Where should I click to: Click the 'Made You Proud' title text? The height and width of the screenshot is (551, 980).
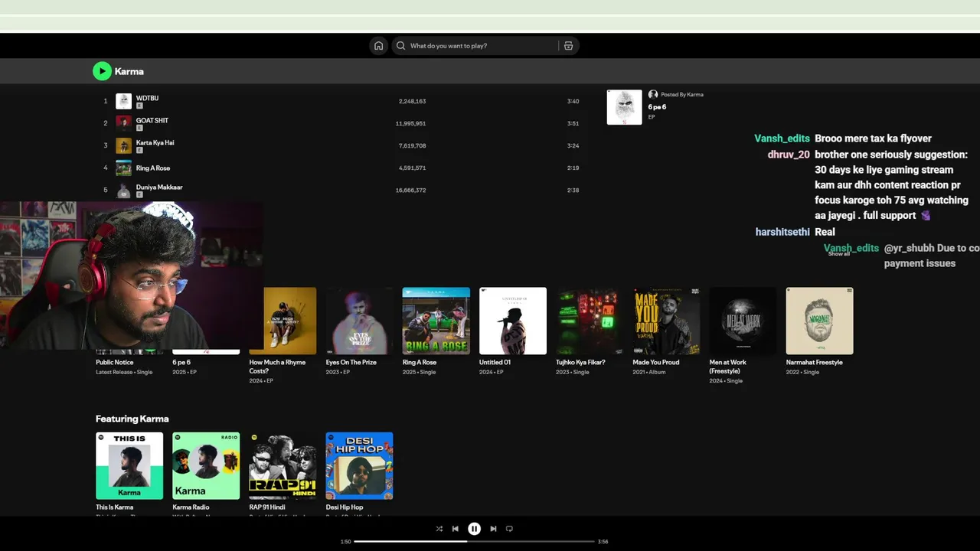click(655, 363)
